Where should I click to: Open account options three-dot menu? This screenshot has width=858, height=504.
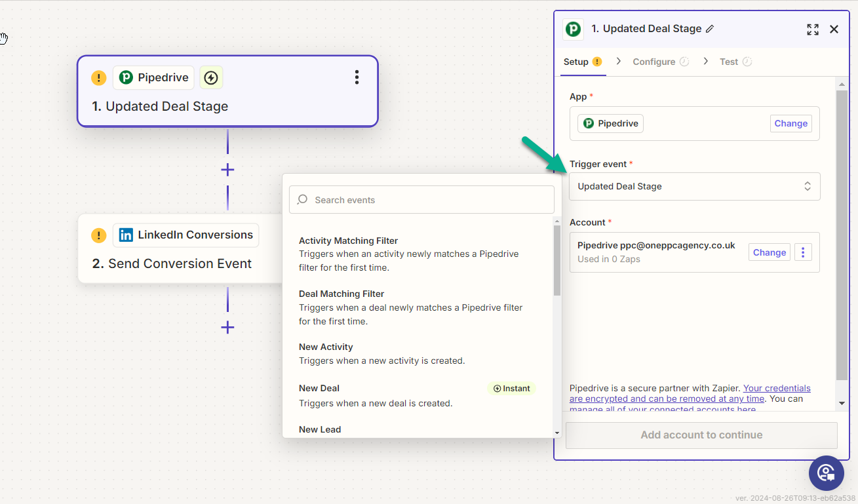tap(803, 252)
